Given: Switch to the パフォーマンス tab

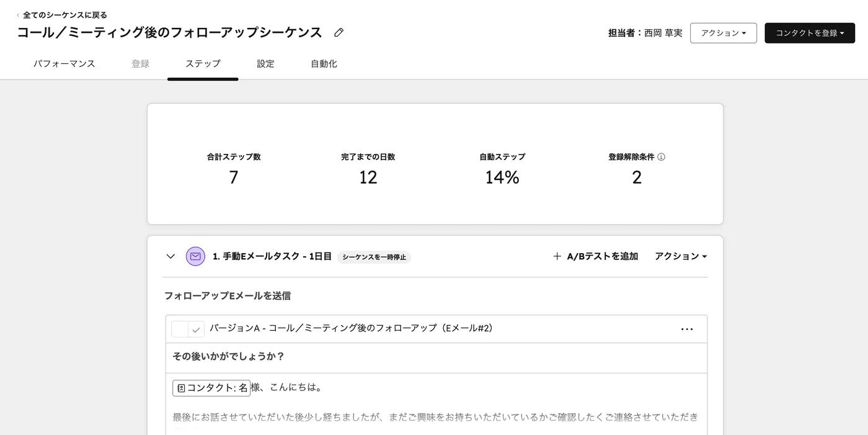Looking at the screenshot, I should (64, 63).
